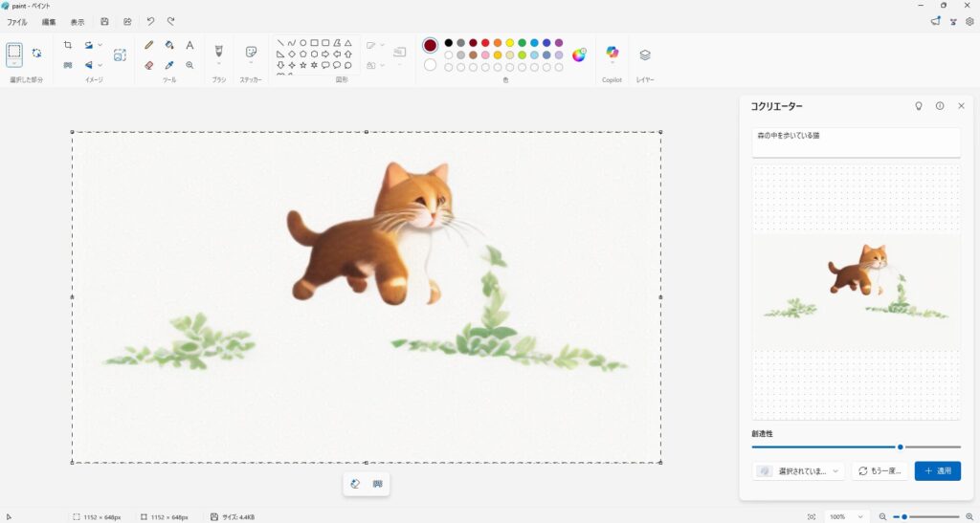
Task: Select the Fill bucket tool
Action: (169, 45)
